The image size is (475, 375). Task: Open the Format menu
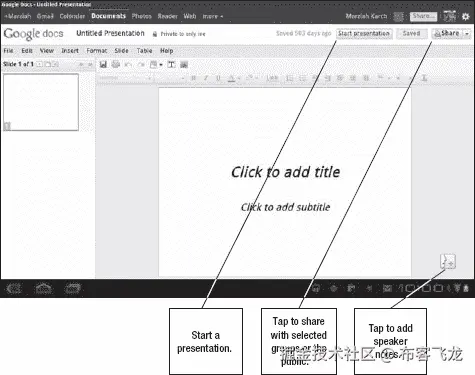click(x=97, y=51)
